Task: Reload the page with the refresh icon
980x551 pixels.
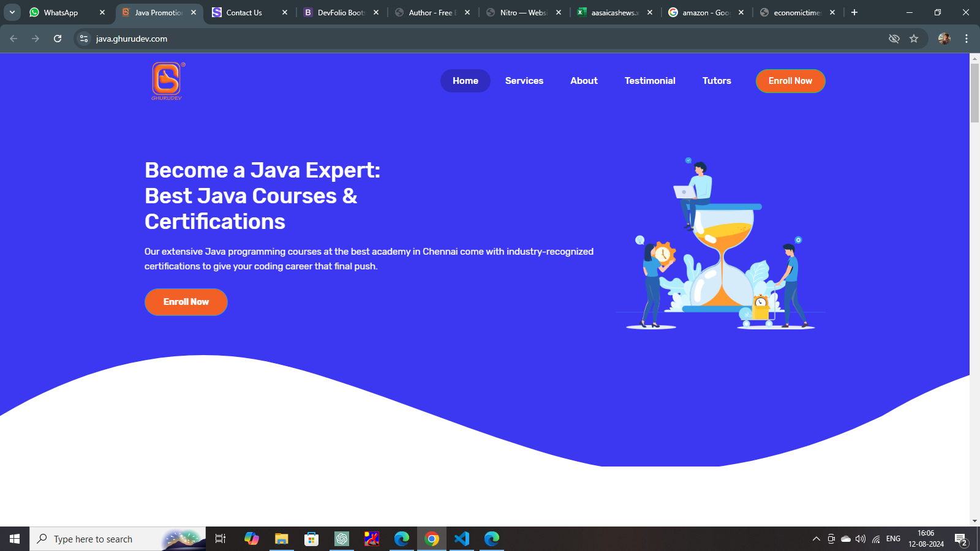Action: click(x=58, y=39)
